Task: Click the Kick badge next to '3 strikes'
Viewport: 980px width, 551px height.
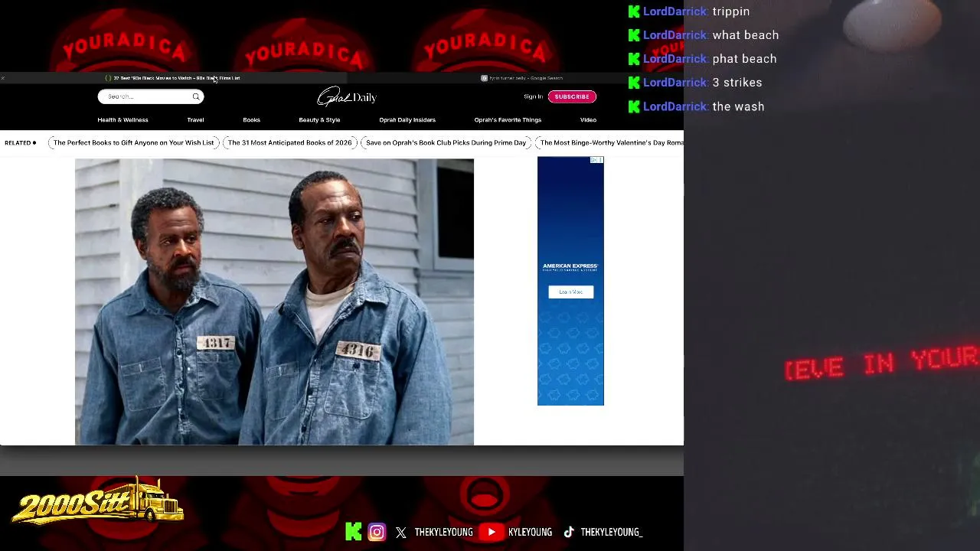Action: pyautogui.click(x=634, y=83)
